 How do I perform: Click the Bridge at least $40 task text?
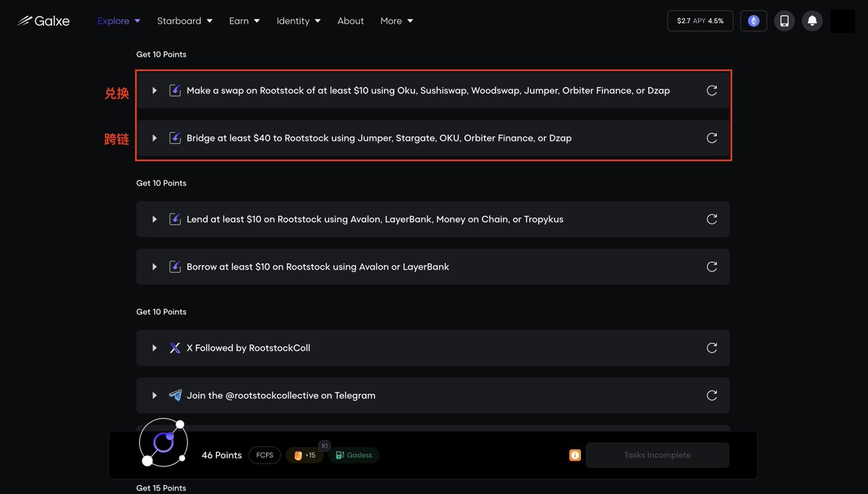point(379,138)
